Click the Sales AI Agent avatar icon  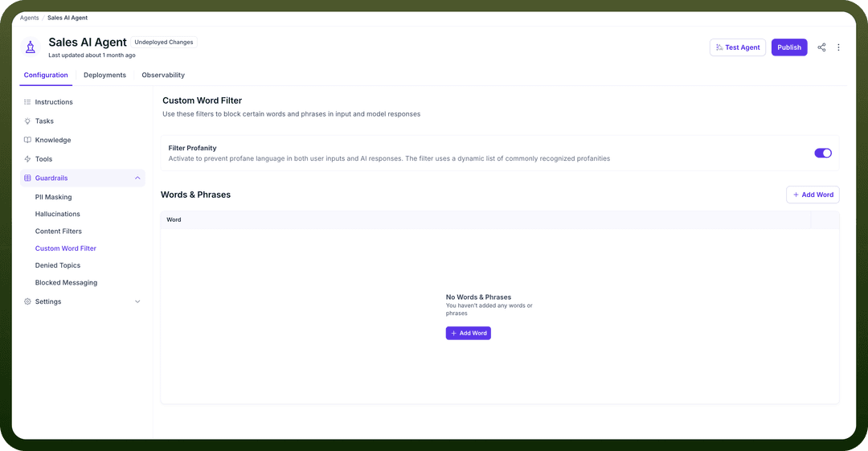coord(31,47)
